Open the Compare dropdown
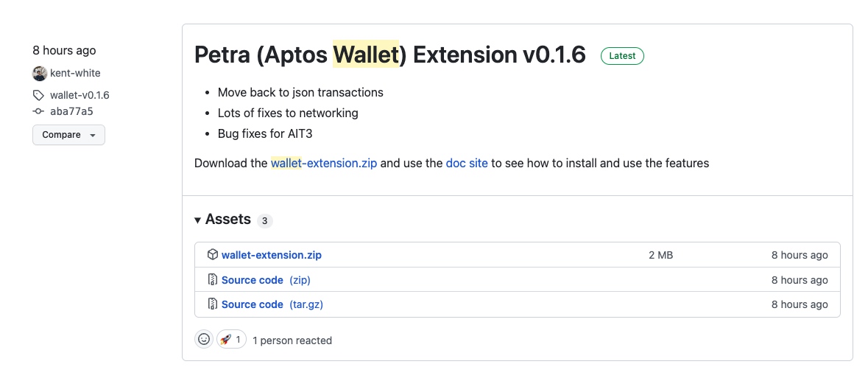Image resolution: width=868 pixels, height=381 pixels. 68,135
